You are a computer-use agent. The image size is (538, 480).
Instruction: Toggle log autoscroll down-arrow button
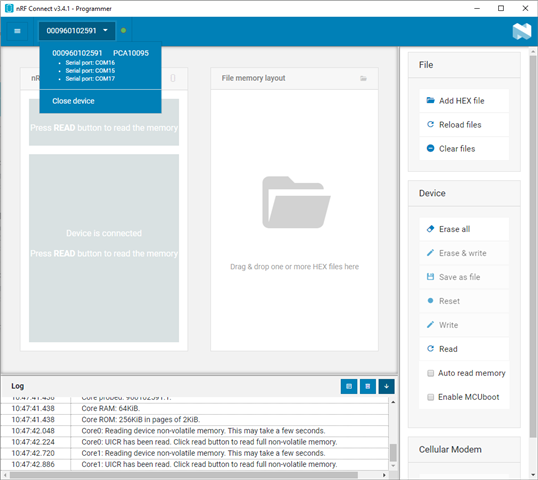pyautogui.click(x=386, y=386)
